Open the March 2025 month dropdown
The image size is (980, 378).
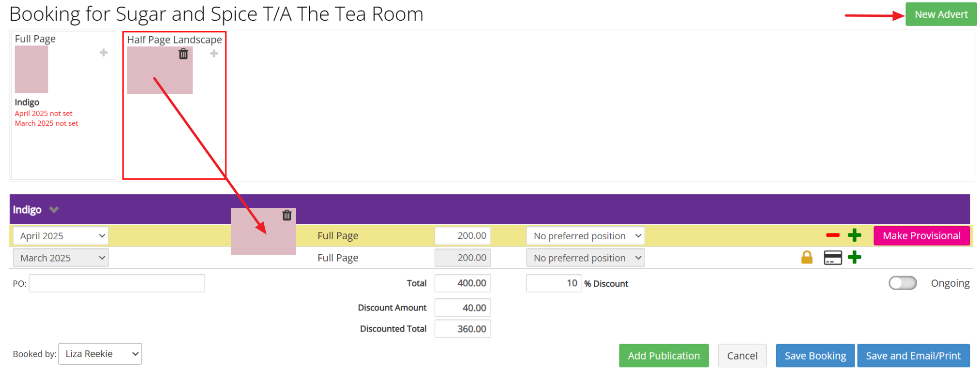coord(60,258)
